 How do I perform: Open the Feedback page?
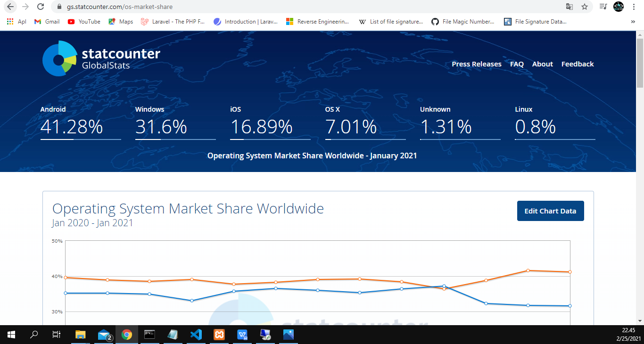[x=578, y=64]
